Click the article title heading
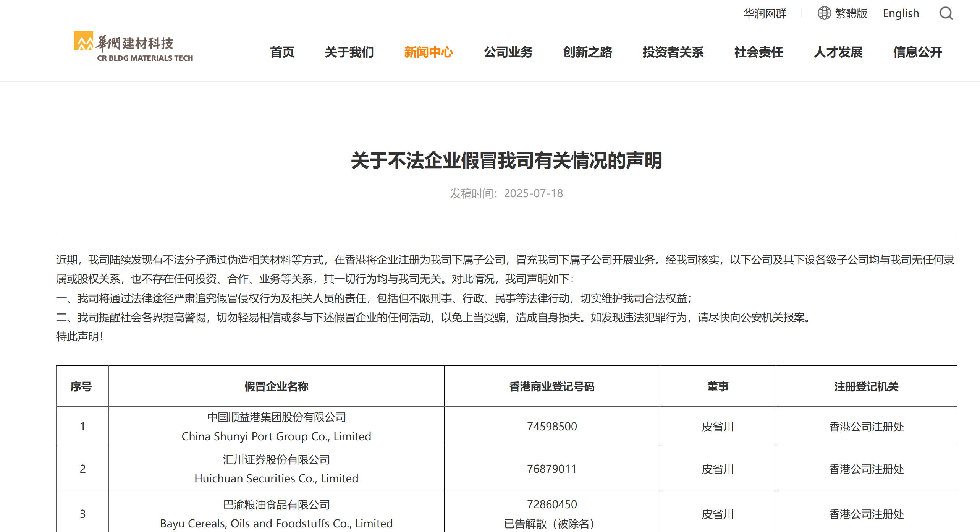 point(506,160)
